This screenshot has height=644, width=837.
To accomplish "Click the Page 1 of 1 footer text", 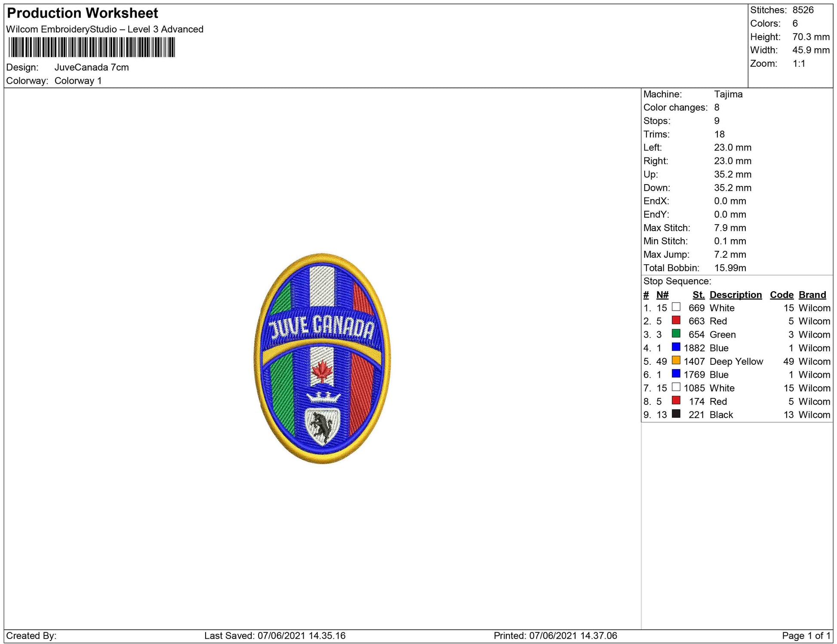I will pyautogui.click(x=806, y=635).
